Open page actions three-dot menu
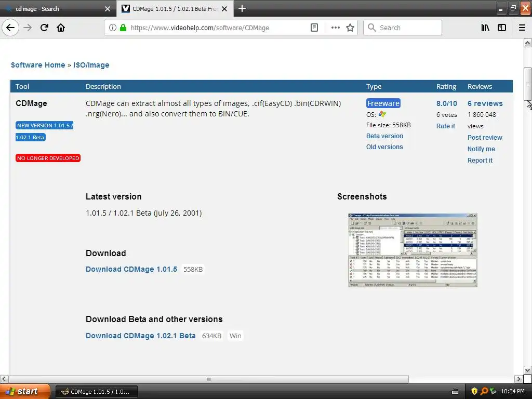532x399 pixels. 335,28
